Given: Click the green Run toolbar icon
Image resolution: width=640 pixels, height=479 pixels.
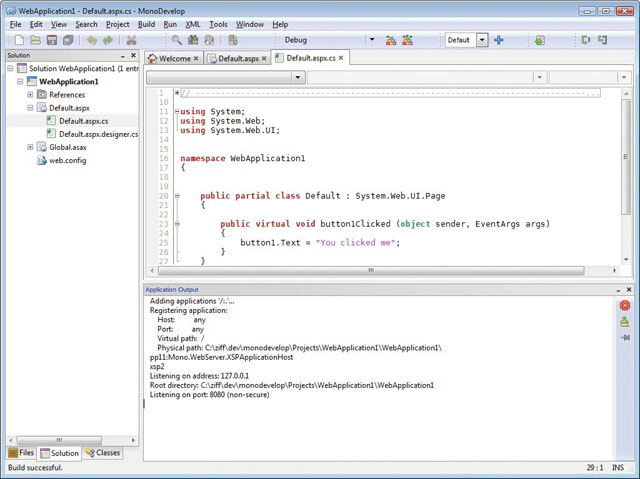Looking at the screenshot, I should click(x=539, y=40).
